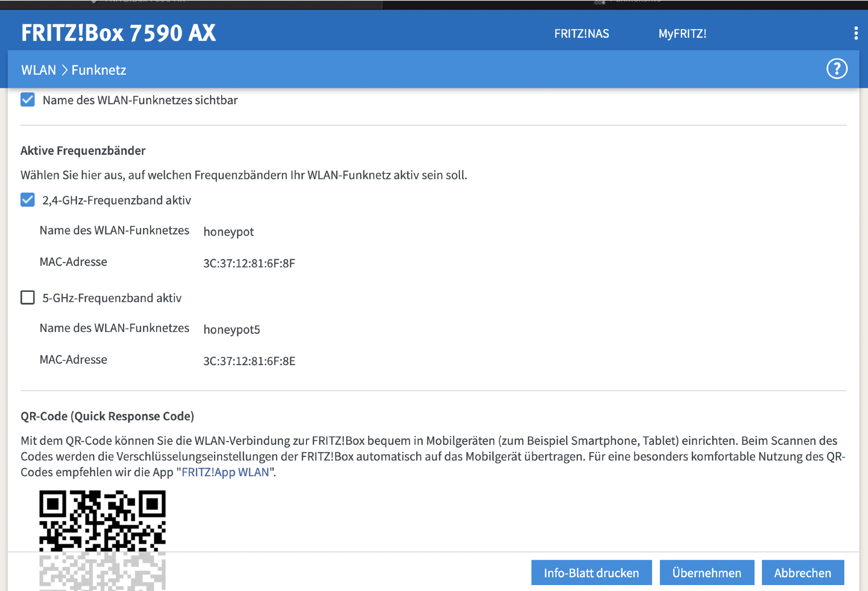
Task: Select Funknetz in the breadcrumb
Action: click(99, 70)
